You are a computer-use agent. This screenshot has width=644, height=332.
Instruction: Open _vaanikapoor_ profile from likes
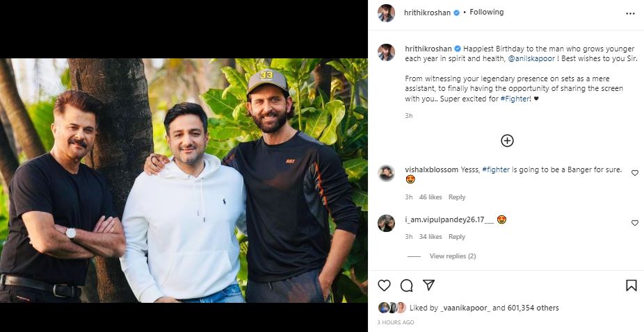pos(466,308)
